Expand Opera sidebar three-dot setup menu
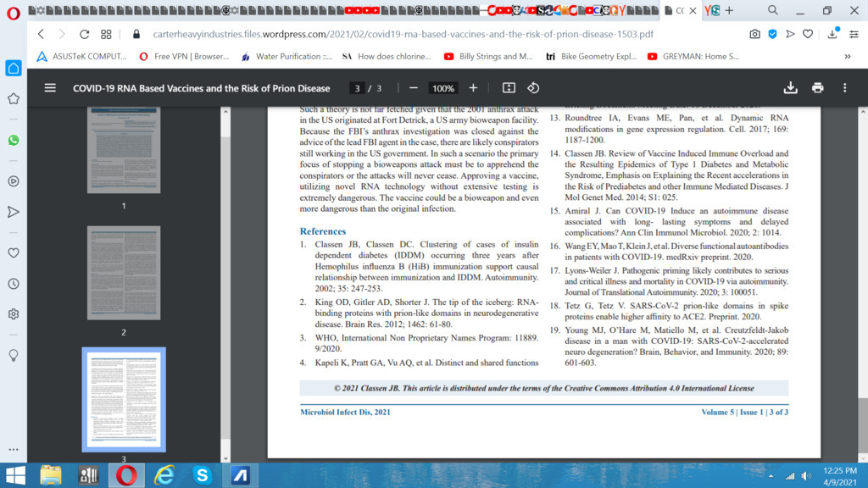868x488 pixels. click(14, 449)
